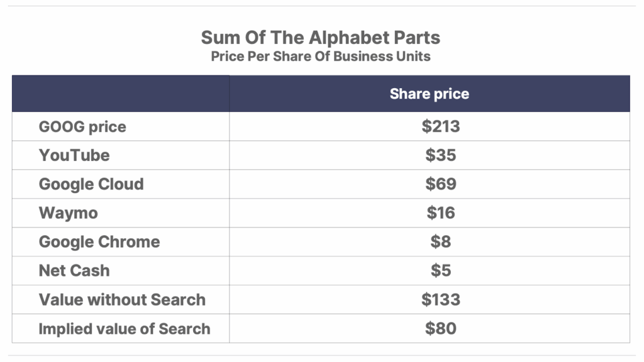Click the empty header cell above row labels
Screen dimensions: 644x362
click(x=121, y=94)
